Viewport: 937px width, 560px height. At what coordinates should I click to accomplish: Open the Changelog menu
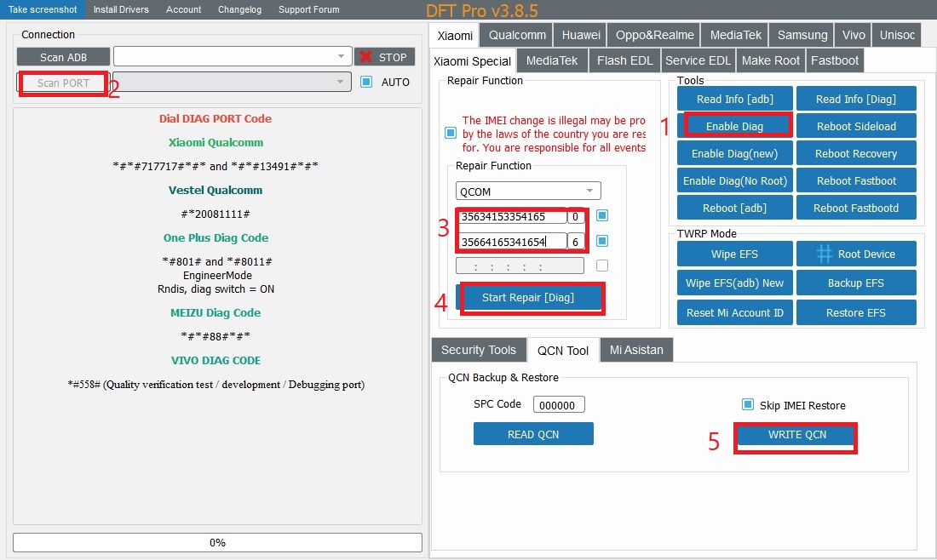(239, 9)
